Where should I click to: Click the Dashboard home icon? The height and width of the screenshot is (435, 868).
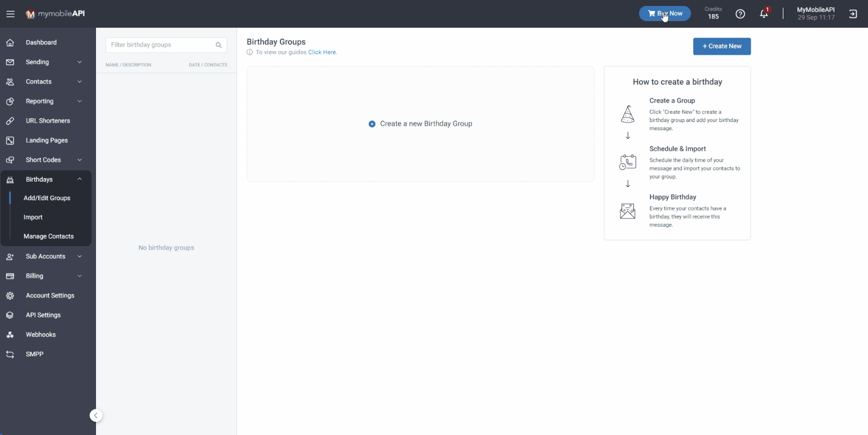point(10,42)
